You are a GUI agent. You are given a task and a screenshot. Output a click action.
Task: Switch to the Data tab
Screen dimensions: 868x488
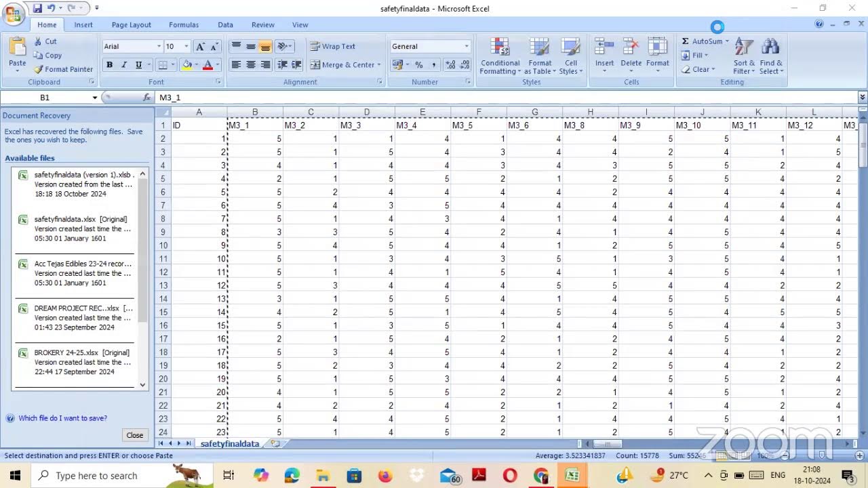click(x=225, y=25)
